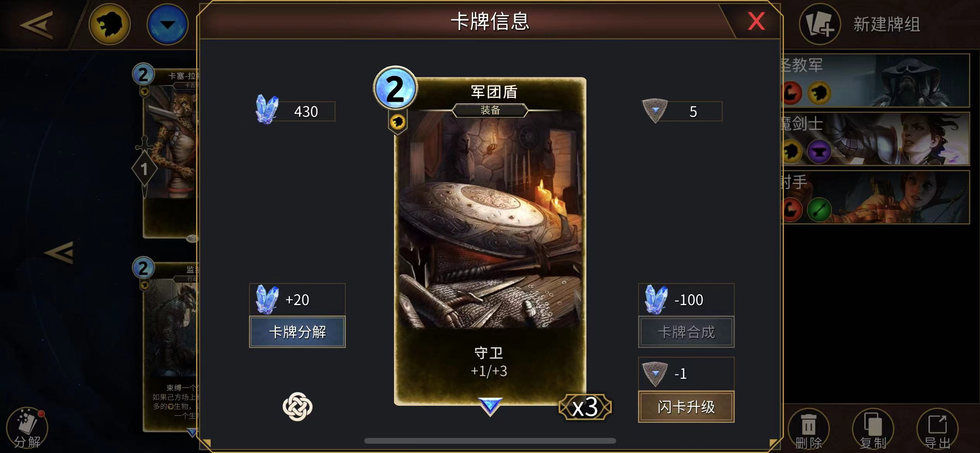Image resolution: width=980 pixels, height=453 pixels.
Task: Click the 删除 trash icon
Action: coord(808,430)
